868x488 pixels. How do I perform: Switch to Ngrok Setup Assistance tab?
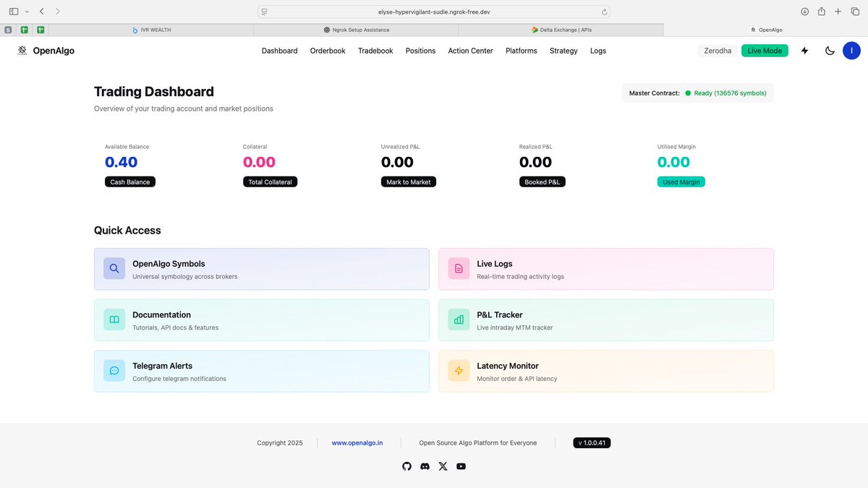[356, 30]
